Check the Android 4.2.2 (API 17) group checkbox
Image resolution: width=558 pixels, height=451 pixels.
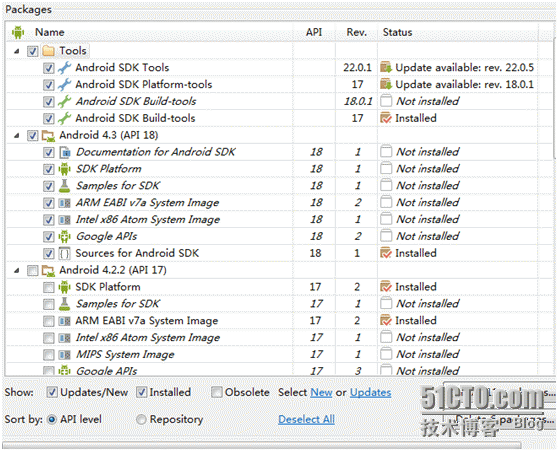tap(33, 271)
